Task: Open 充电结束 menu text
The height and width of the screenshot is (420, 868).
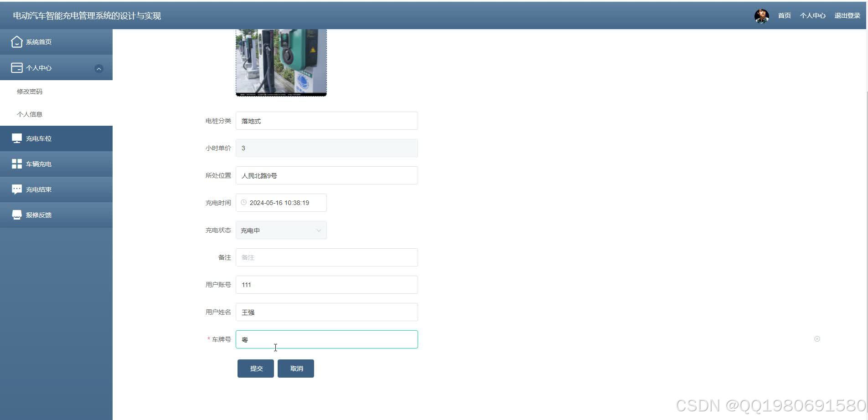Action: [39, 190]
